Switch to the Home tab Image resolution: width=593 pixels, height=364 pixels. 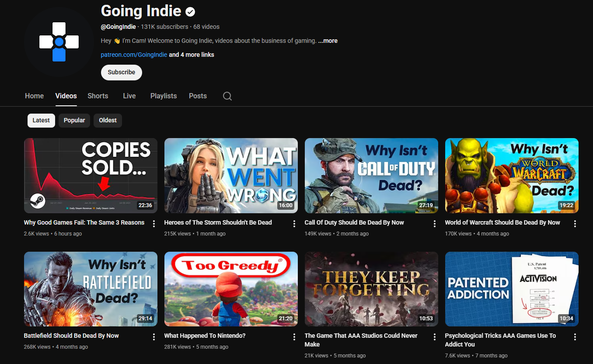[x=35, y=96]
